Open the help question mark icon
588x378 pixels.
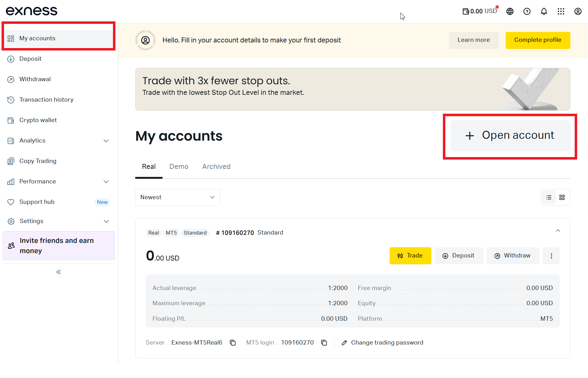click(x=527, y=11)
